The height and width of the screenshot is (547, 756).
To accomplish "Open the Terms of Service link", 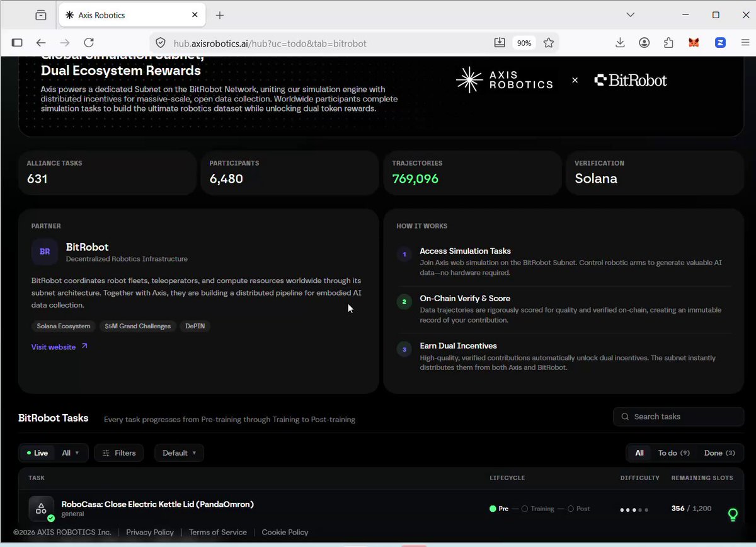I will point(218,533).
